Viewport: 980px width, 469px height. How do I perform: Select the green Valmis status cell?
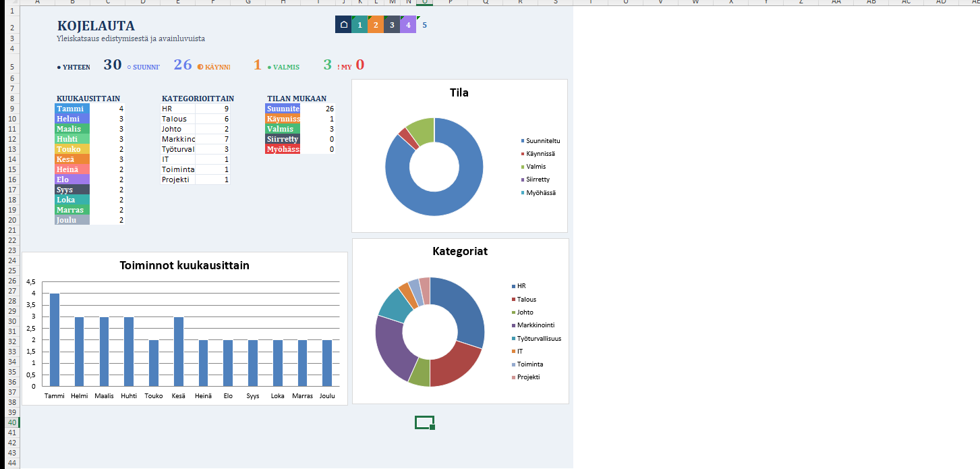(x=283, y=129)
